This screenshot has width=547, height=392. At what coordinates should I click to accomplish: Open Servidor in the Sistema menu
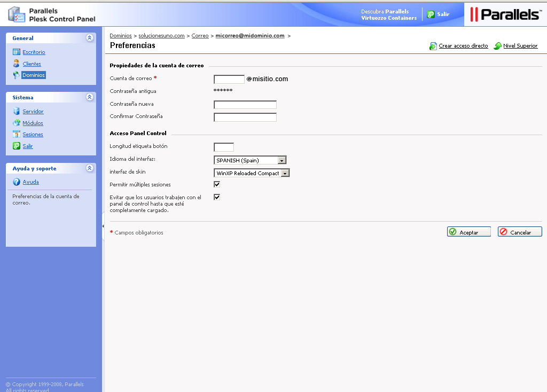point(33,111)
